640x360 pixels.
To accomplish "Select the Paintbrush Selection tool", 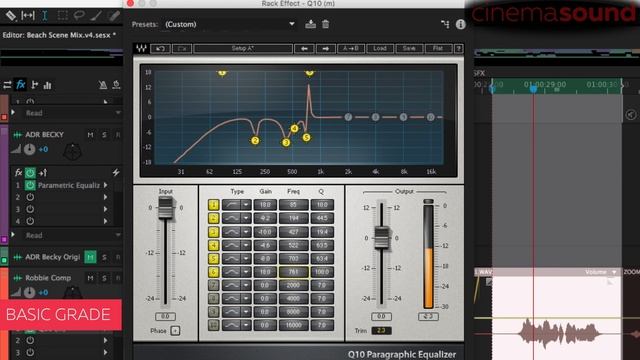I will [x=96, y=16].
